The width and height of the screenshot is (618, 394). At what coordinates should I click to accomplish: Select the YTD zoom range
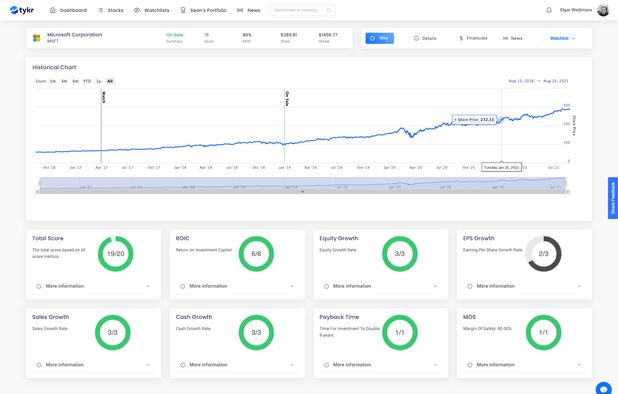click(x=87, y=81)
